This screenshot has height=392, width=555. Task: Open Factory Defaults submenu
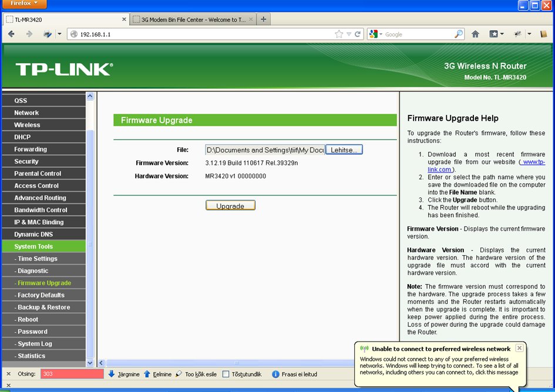[x=44, y=295]
